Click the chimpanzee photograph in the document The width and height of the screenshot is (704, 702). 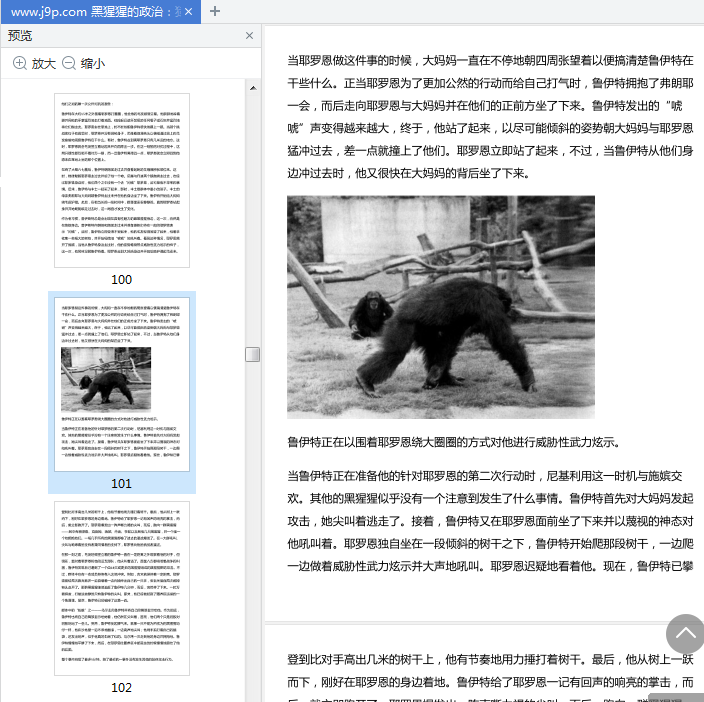(441, 307)
